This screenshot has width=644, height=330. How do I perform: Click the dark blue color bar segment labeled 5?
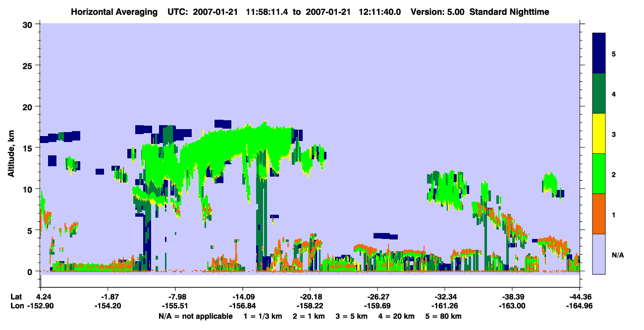(x=599, y=53)
